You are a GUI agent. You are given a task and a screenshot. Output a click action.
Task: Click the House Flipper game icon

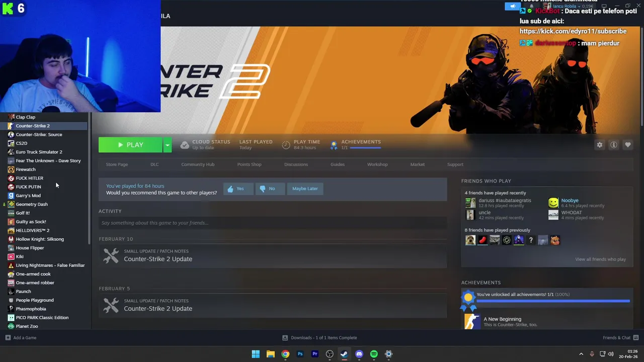coord(11,248)
